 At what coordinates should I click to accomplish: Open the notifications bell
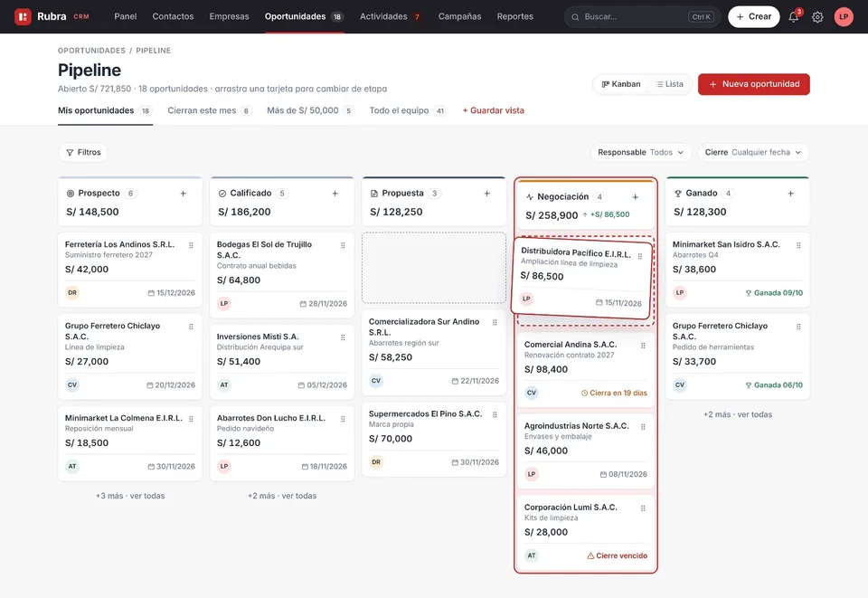[793, 16]
